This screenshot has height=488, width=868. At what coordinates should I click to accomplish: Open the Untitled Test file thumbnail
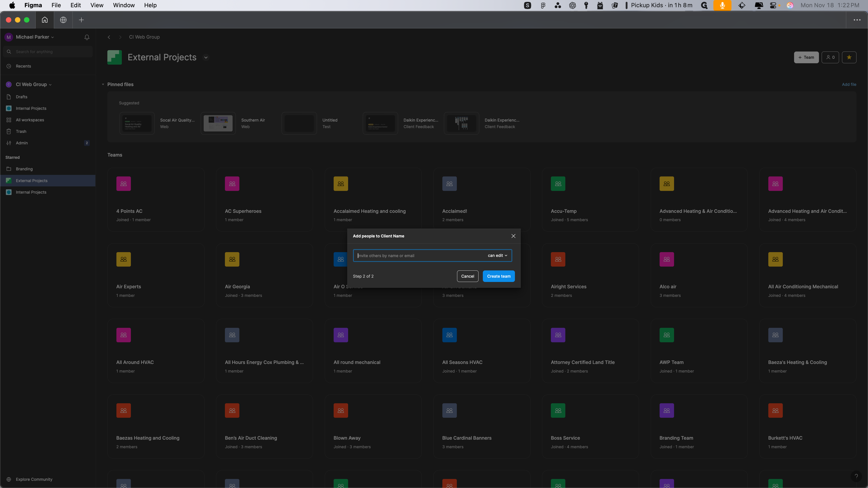(299, 123)
